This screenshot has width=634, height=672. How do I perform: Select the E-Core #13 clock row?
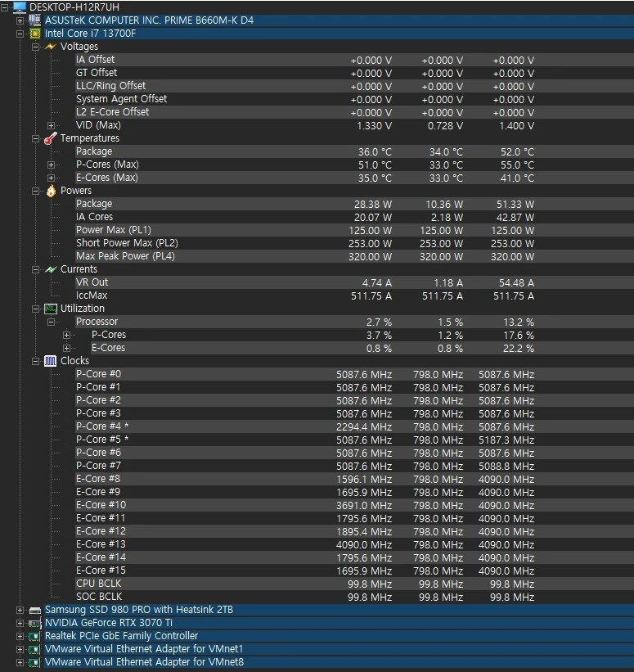point(354,544)
